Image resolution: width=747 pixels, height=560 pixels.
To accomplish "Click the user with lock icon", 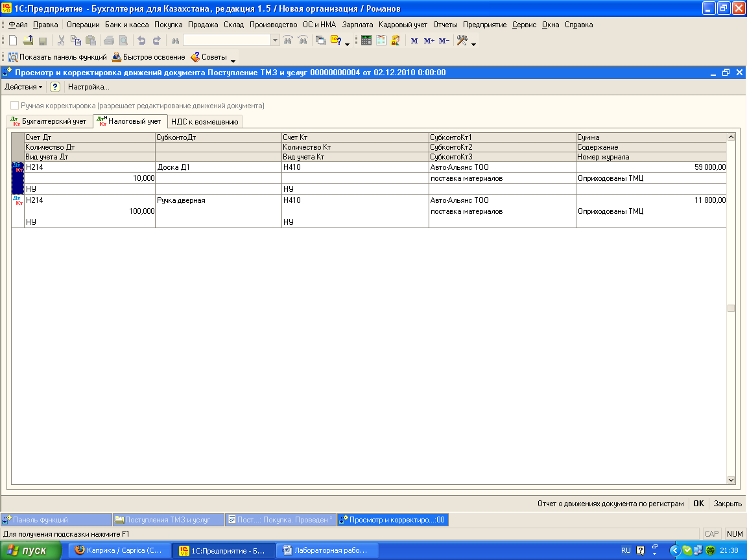I will click(396, 41).
